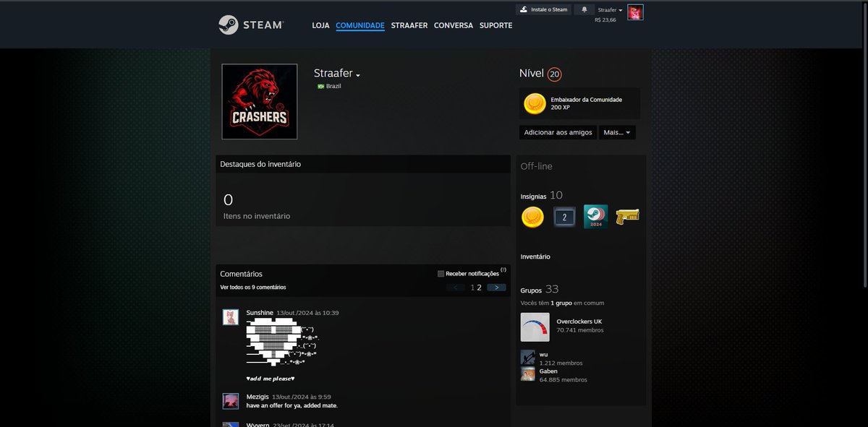This screenshot has width=868, height=427.
Task: Click the 1 grupo em comum link
Action: click(562, 303)
